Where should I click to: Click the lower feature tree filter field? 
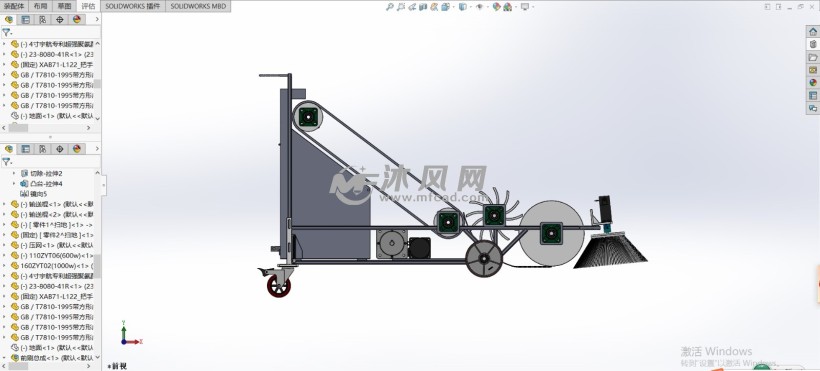click(51, 162)
